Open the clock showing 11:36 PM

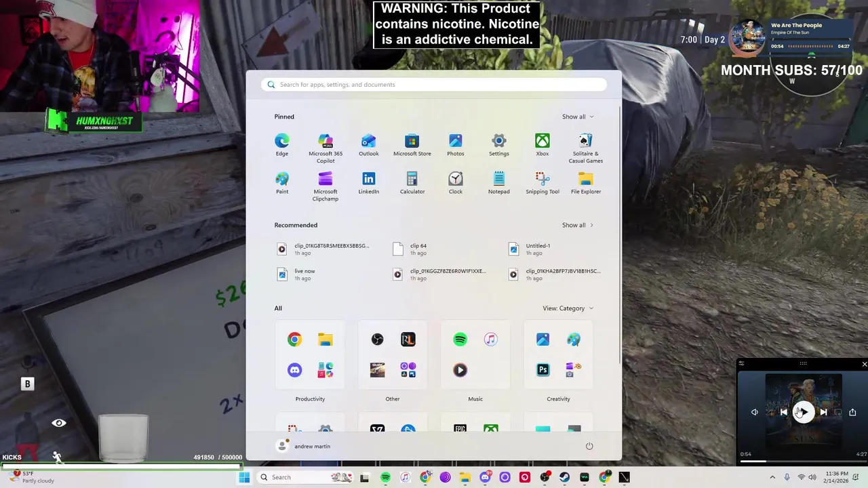837,477
